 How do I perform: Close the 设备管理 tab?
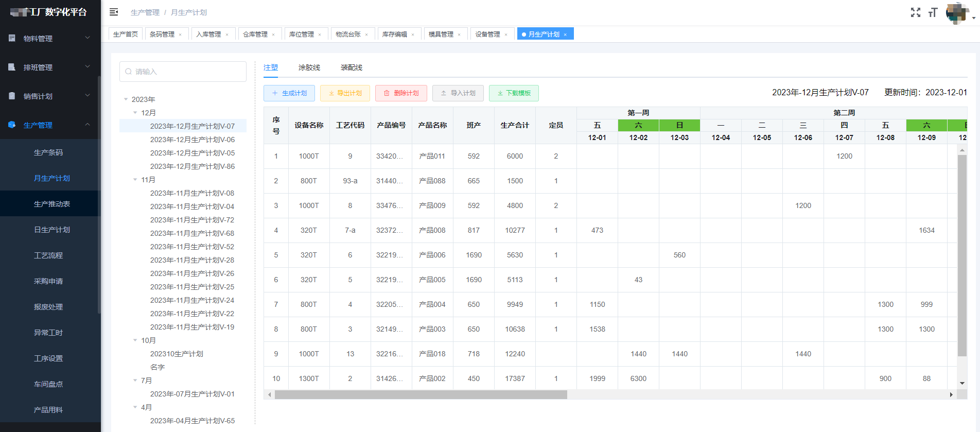tap(506, 34)
